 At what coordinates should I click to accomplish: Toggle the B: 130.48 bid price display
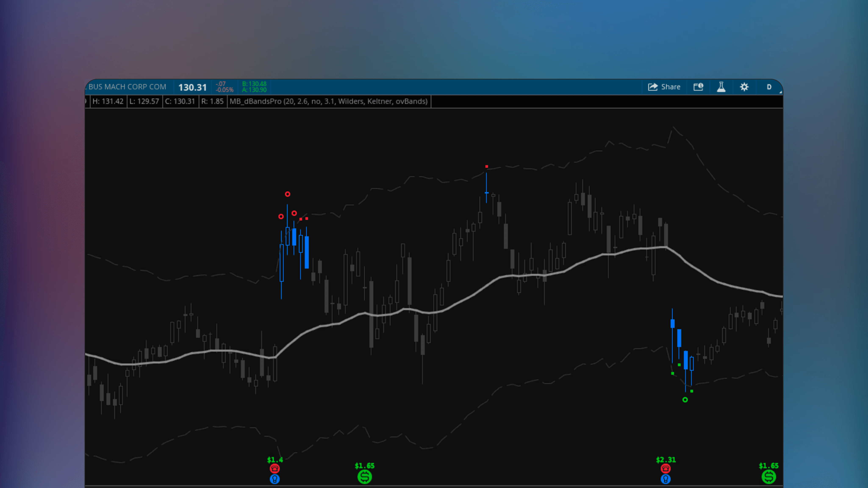click(254, 84)
